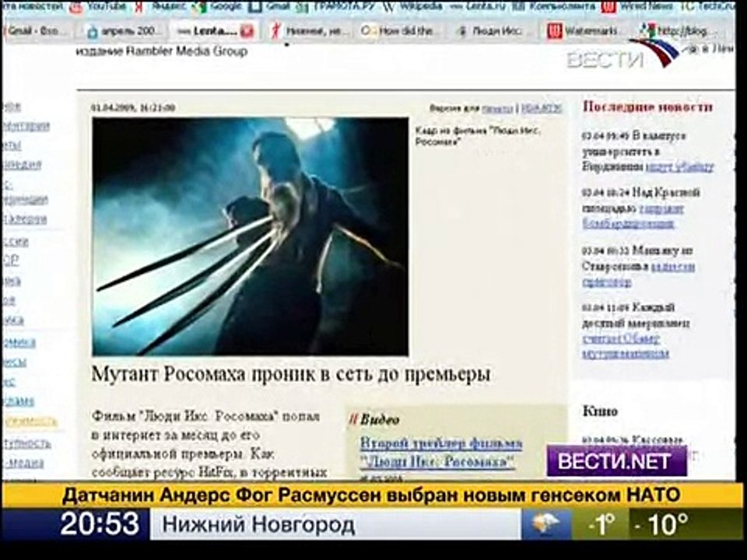Click the Watermark tab red favicon
The image size is (747, 560).
(554, 31)
